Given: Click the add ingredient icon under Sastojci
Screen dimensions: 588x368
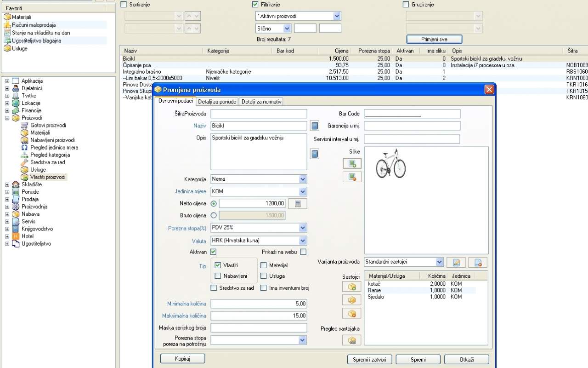Looking at the screenshot, I should (x=352, y=287).
